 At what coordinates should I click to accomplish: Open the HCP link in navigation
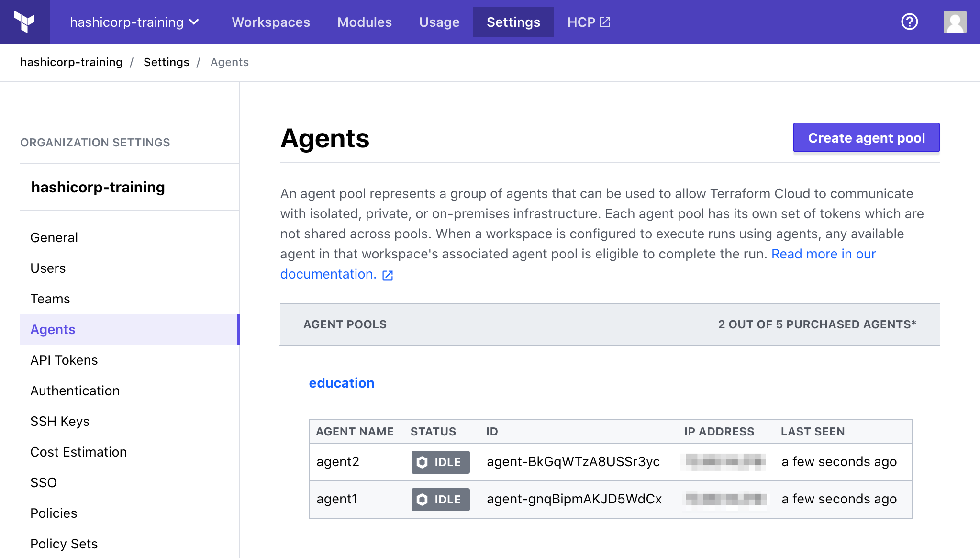pyautogui.click(x=589, y=22)
